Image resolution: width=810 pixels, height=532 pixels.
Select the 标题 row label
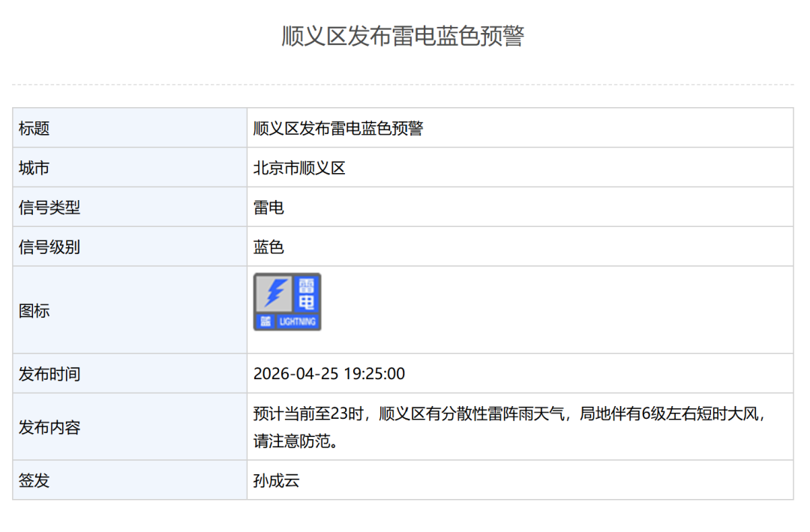34,128
